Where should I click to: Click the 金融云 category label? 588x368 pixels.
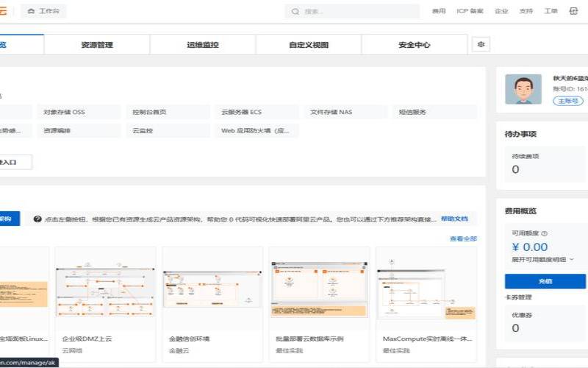179,351
